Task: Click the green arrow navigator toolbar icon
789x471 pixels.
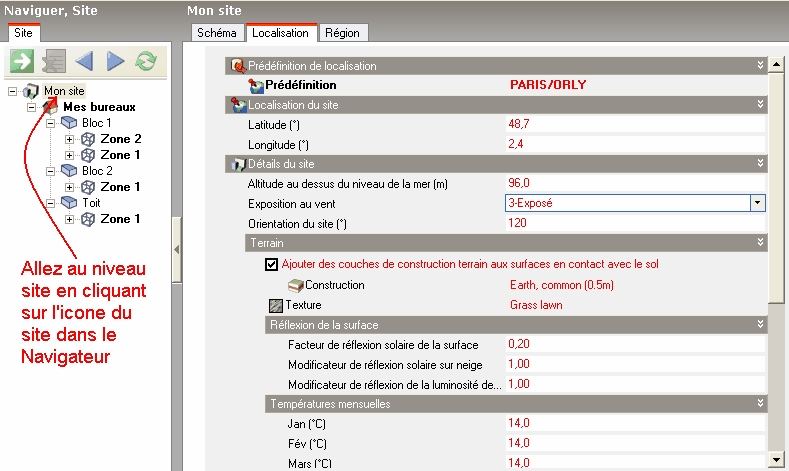Action: pos(22,62)
